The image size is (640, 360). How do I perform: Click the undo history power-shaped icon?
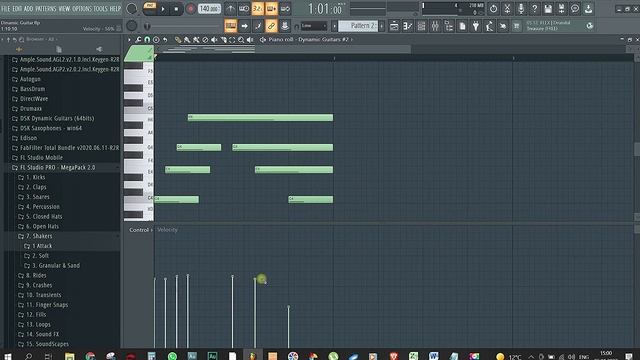(x=493, y=9)
